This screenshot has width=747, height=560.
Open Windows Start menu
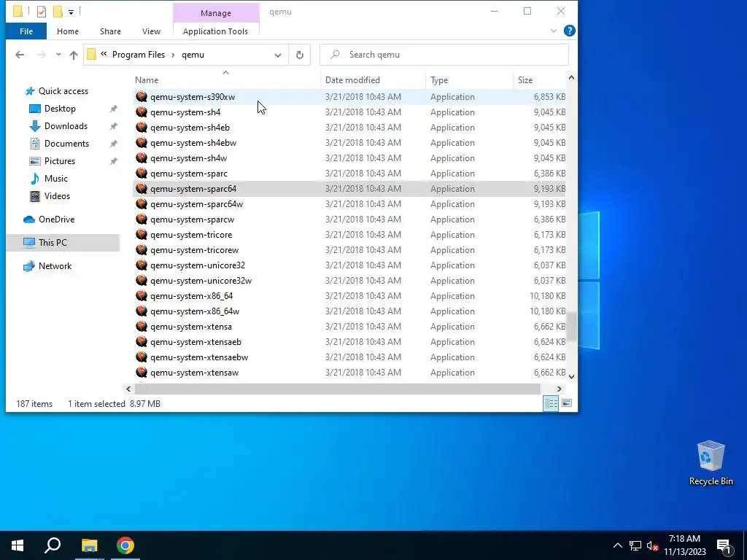[18, 545]
